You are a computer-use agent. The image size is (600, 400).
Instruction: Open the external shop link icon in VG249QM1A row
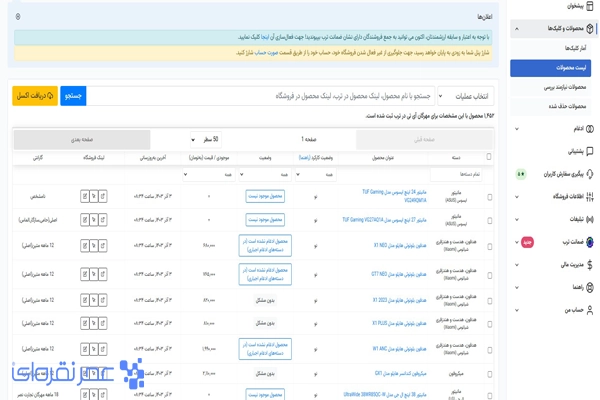[x=103, y=196]
